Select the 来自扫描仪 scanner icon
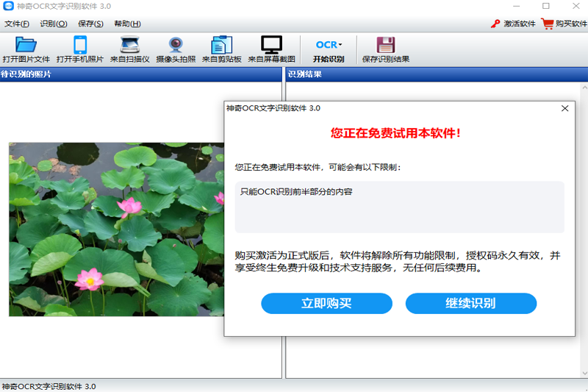The image size is (588, 392). tap(129, 44)
